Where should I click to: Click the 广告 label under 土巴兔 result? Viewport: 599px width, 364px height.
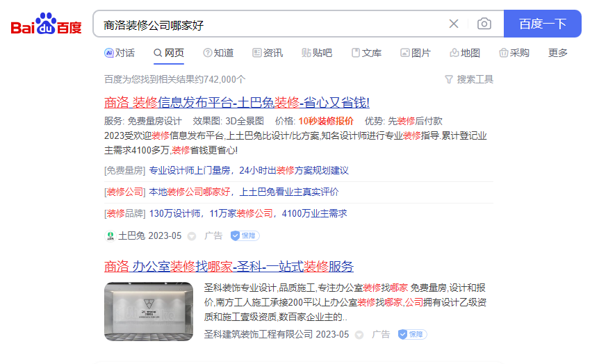213,235
